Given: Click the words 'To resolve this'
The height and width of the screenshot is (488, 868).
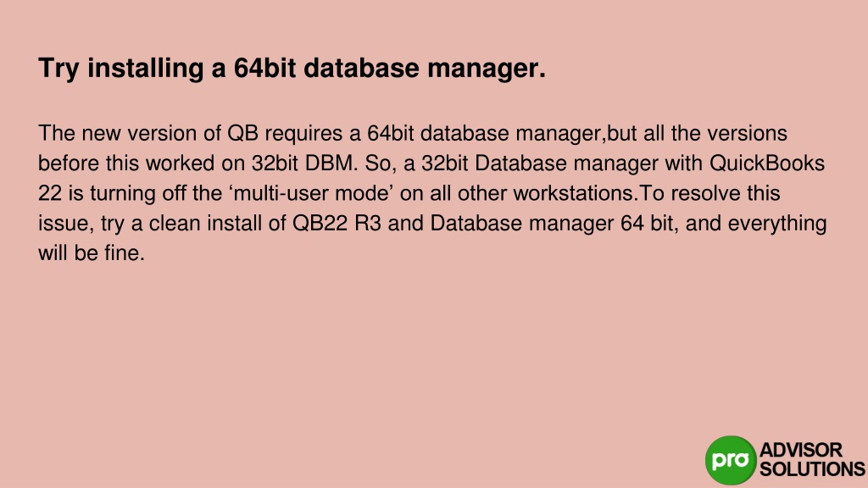Looking at the screenshot, I should click(x=710, y=193).
